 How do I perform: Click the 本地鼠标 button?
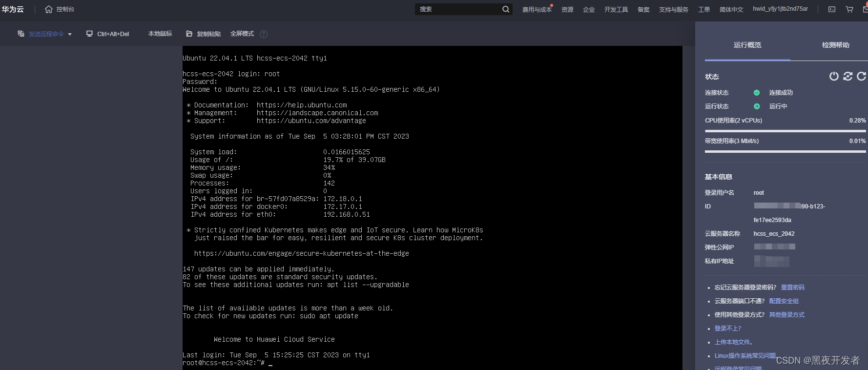160,34
